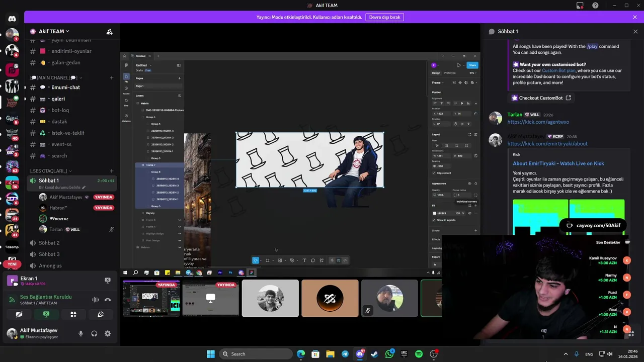Open Windows Start menu
The width and height of the screenshot is (644, 362).
[211, 354]
